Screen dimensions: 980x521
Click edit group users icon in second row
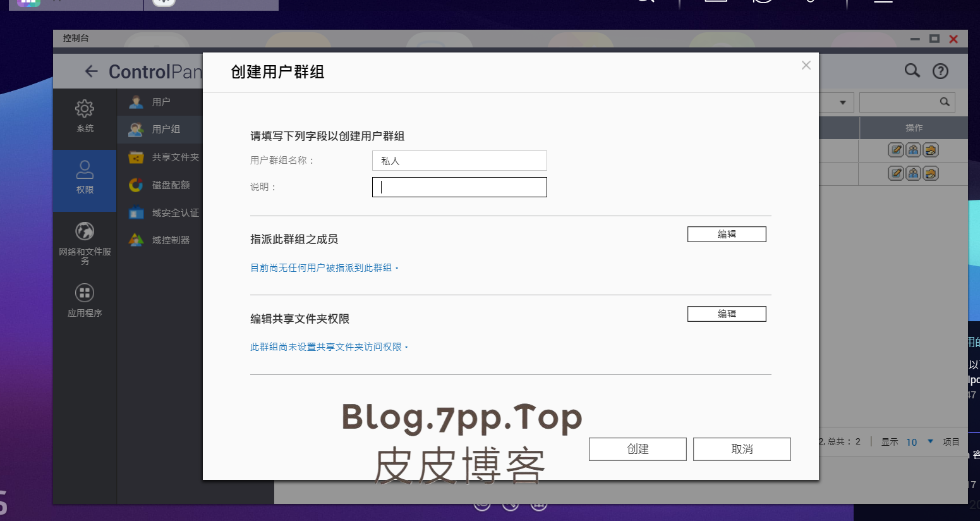click(x=913, y=173)
